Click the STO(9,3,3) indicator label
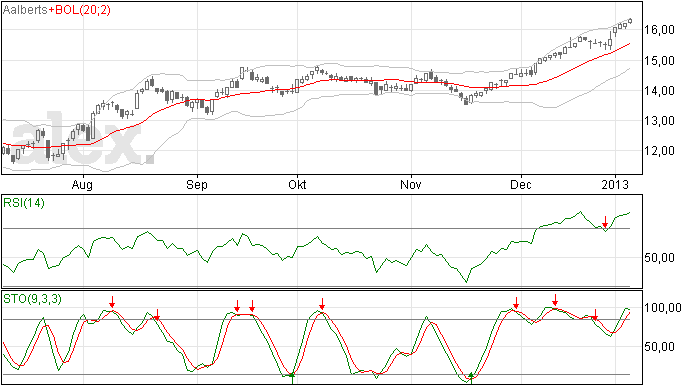The width and height of the screenshot is (690, 387). coord(32,299)
